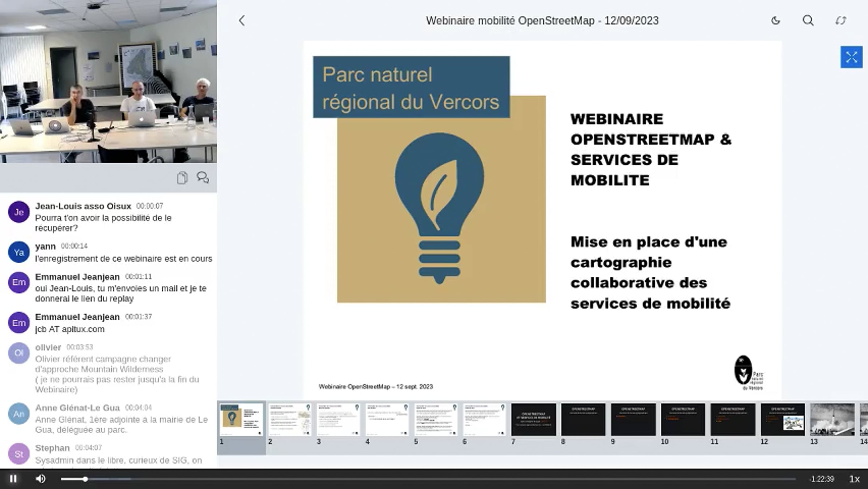868x489 pixels.
Task: Click Emmanuel Jeanjean avatar at 00:01:11 message
Action: [19, 282]
